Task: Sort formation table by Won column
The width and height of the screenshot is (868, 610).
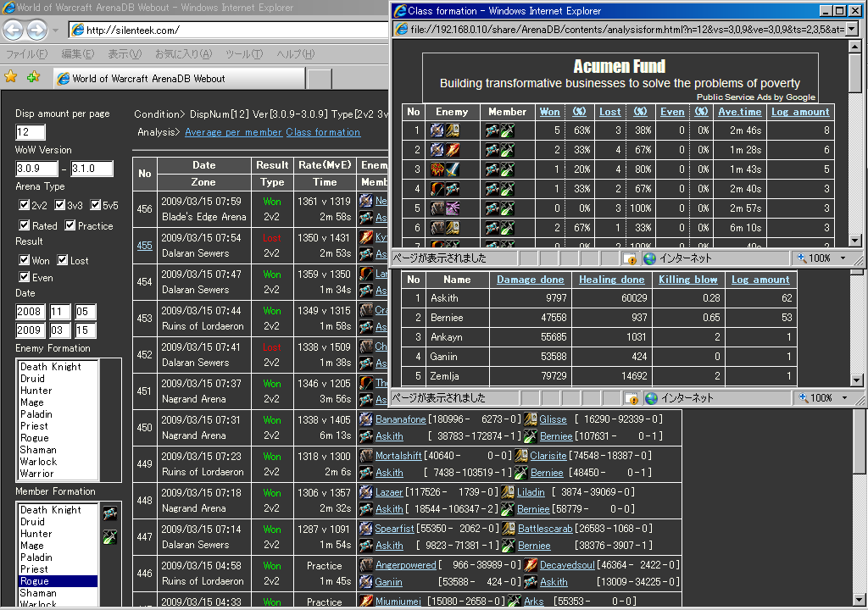Action: coord(549,111)
